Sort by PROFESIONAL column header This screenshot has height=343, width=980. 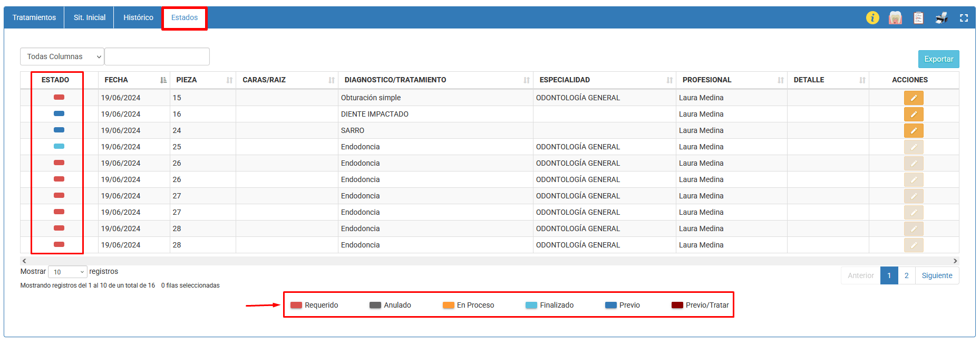tap(731, 80)
